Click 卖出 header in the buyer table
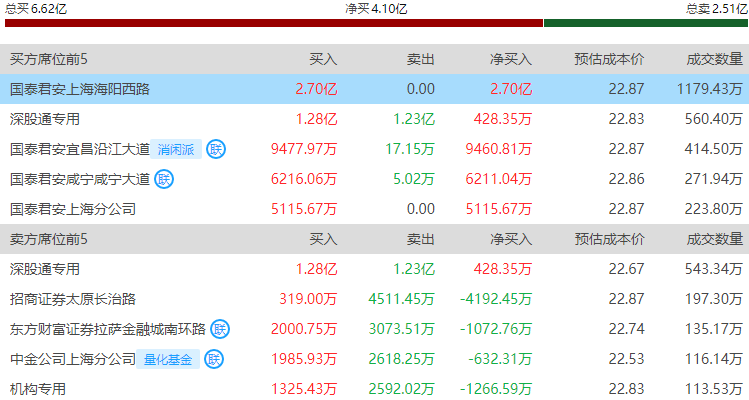This screenshot has width=749, height=400. pos(421,59)
